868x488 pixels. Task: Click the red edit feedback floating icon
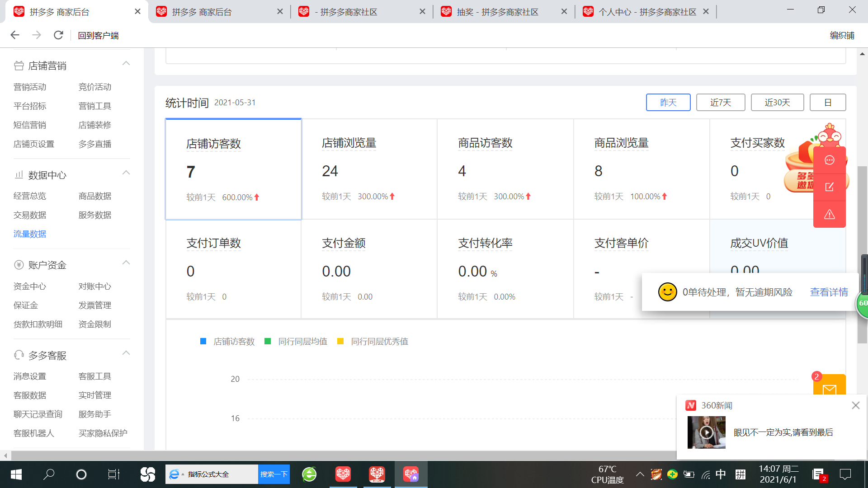(829, 187)
